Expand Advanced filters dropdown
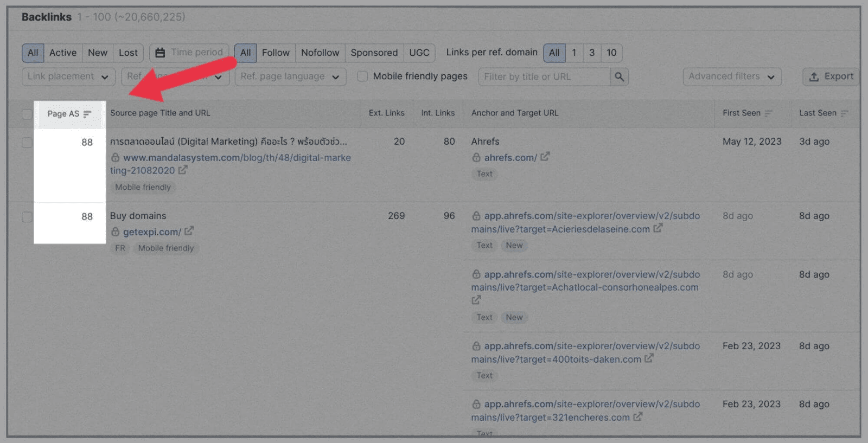This screenshot has height=443, width=868. pos(731,77)
